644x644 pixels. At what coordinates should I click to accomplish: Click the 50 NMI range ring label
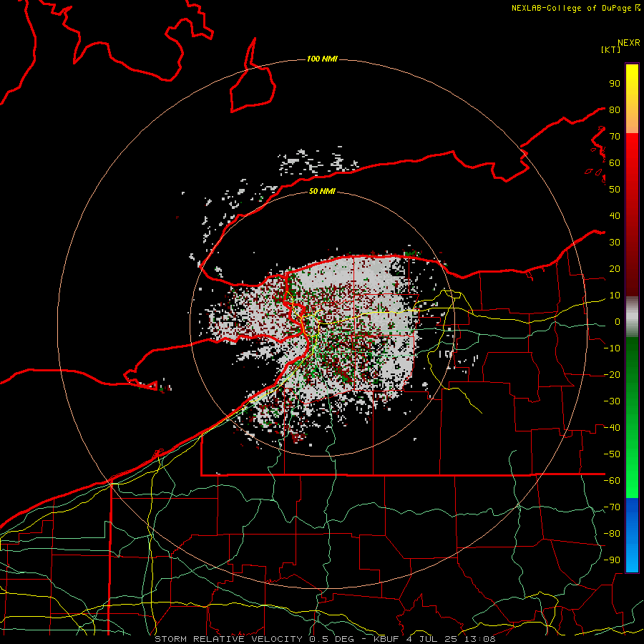[322, 191]
